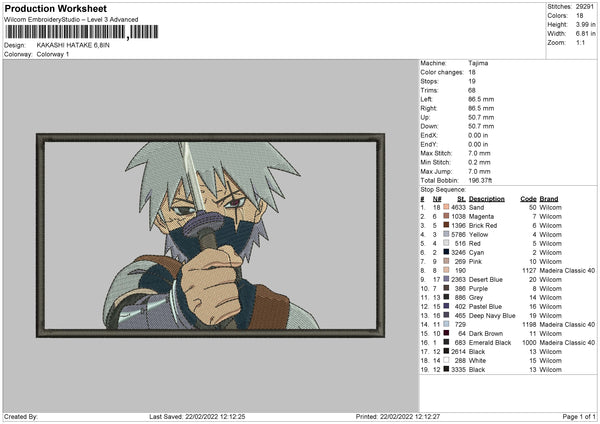Select the 'Pink' description text
600x424 pixels.
(x=475, y=261)
